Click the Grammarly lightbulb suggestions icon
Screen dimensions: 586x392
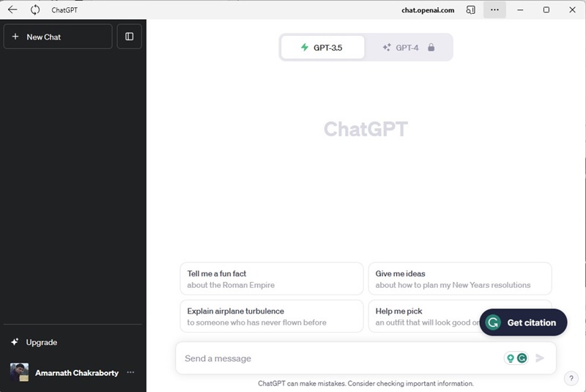pyautogui.click(x=510, y=358)
